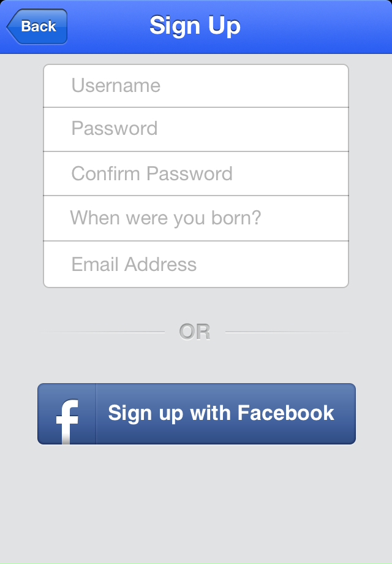Tap the 'Facebook' word on the signup button
Screen dimensions: 392x564
285,413
